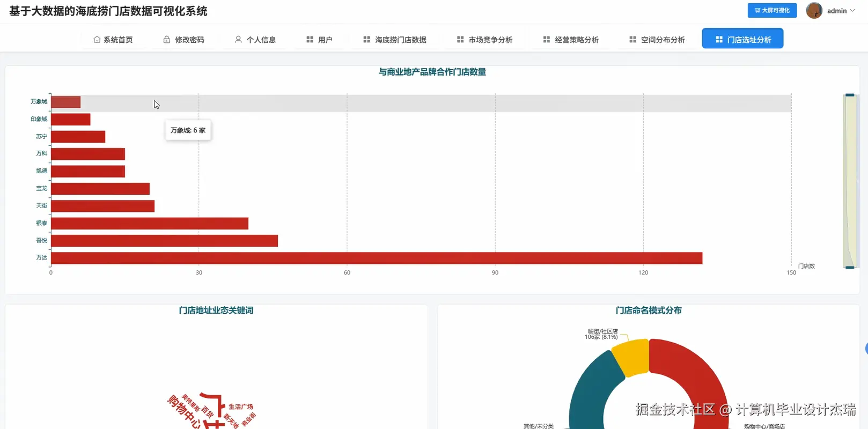Click the grid icon beside 市场竞争分析

(x=460, y=40)
